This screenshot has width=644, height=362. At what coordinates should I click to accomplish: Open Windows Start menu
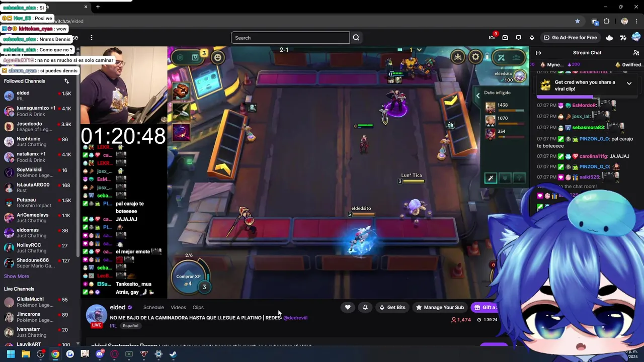pyautogui.click(x=11, y=354)
